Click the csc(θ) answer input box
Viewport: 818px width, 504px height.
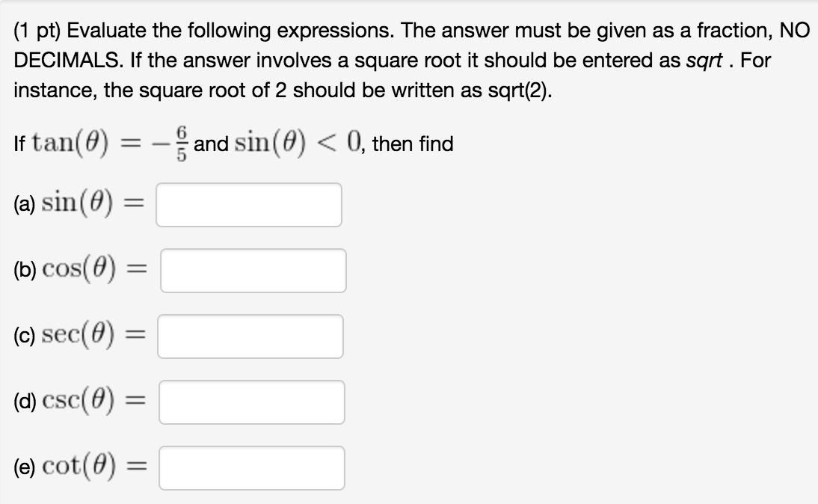253,402
